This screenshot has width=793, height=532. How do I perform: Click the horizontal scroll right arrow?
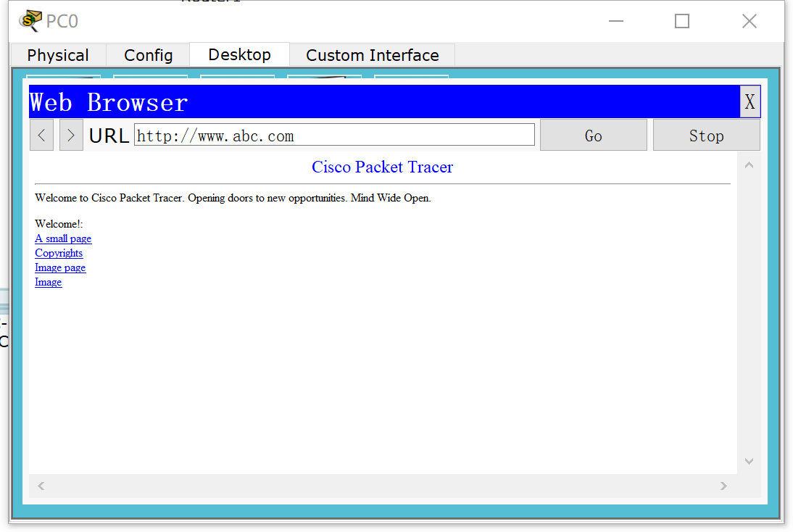(x=723, y=486)
